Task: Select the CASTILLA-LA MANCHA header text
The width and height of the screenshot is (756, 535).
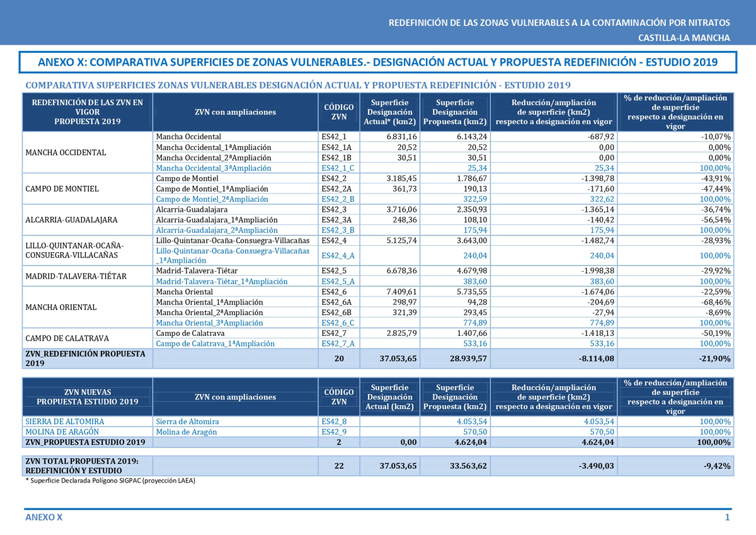Action: pyautogui.click(x=684, y=38)
